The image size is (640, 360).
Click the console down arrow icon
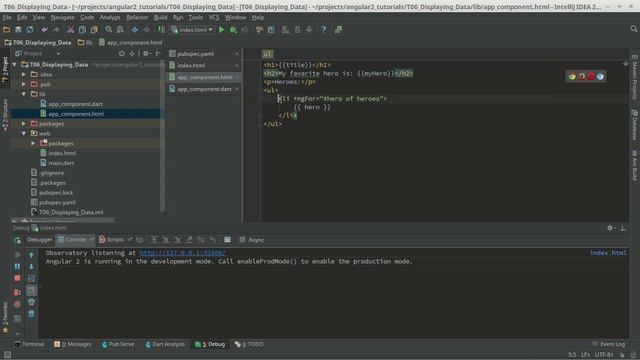(31, 267)
